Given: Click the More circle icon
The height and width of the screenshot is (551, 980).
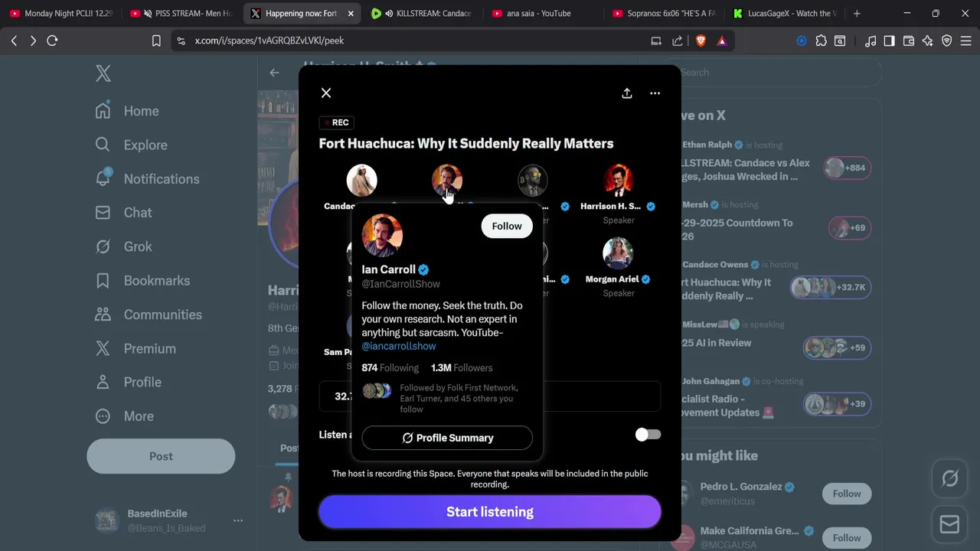Looking at the screenshot, I should (x=103, y=416).
